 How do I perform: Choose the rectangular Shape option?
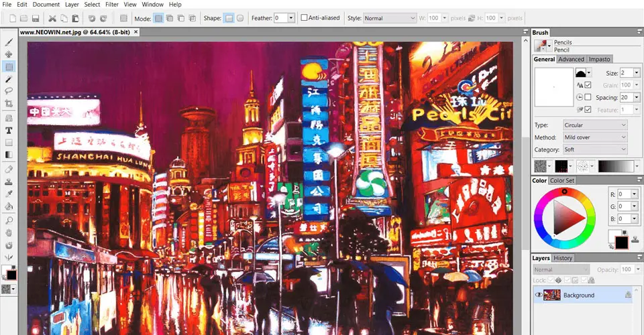point(229,18)
